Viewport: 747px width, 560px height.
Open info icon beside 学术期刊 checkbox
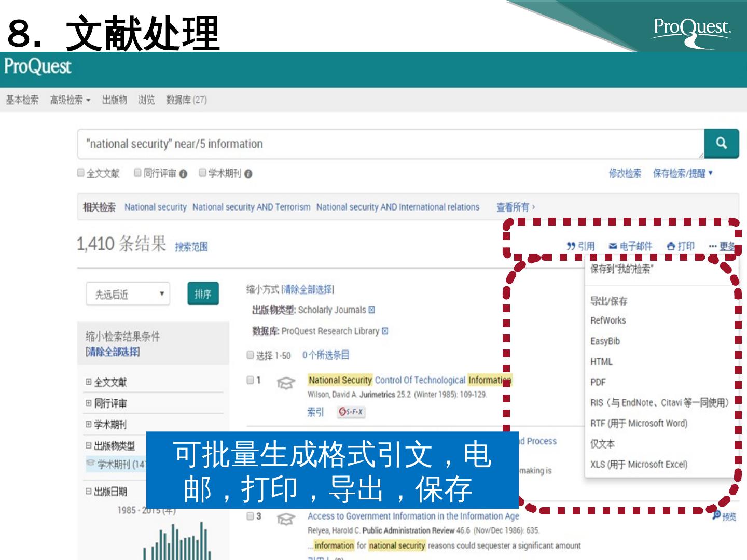pyautogui.click(x=248, y=174)
